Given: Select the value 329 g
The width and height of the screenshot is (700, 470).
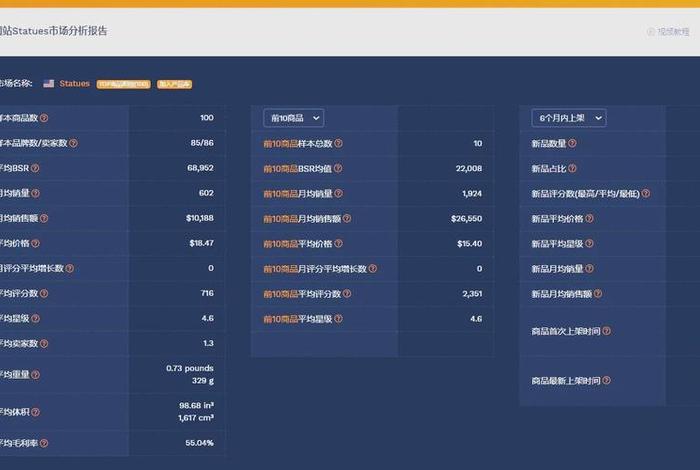Looking at the screenshot, I should (203, 381).
